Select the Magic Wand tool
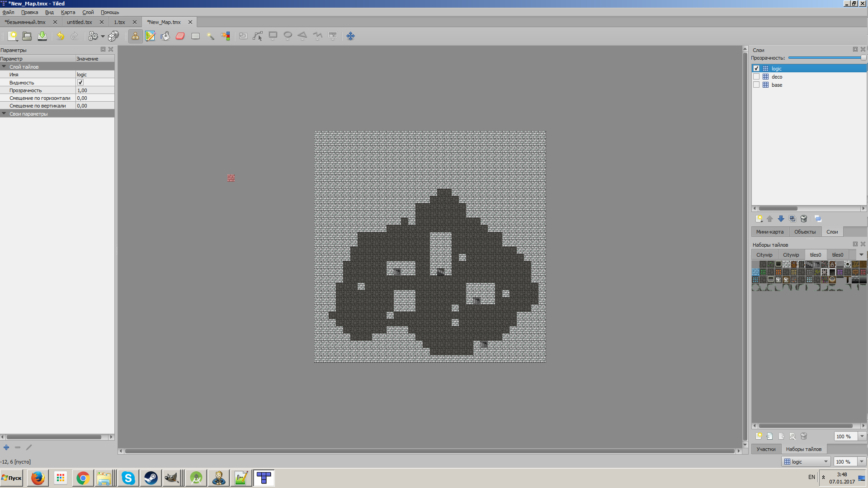Image resolution: width=868 pixels, height=488 pixels. tap(210, 36)
